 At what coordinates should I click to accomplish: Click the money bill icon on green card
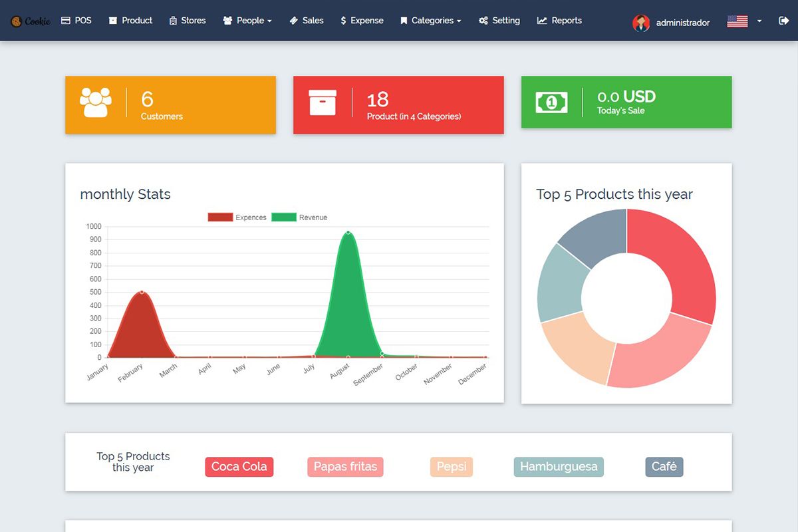[551, 102]
